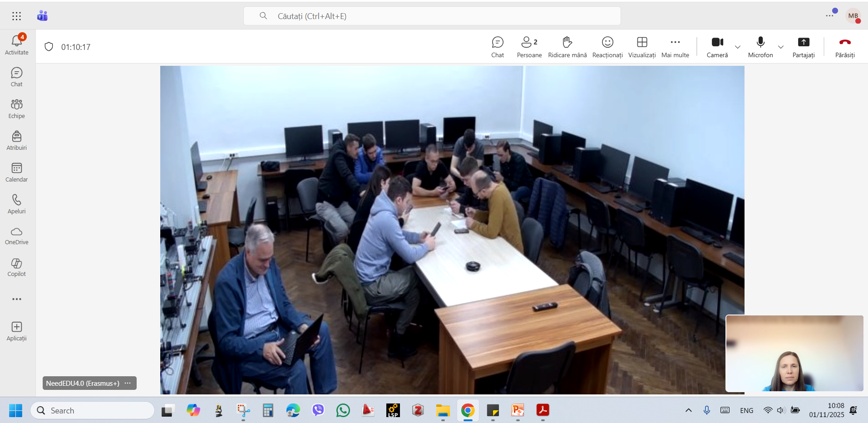Open Copilot from the sidebar
This screenshot has width=868, height=423.
pos(17,267)
